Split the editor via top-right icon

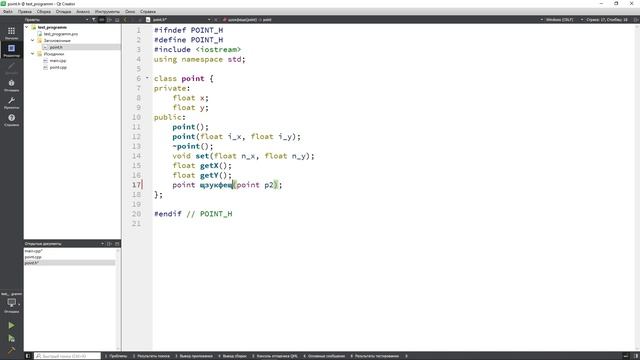[x=636, y=20]
